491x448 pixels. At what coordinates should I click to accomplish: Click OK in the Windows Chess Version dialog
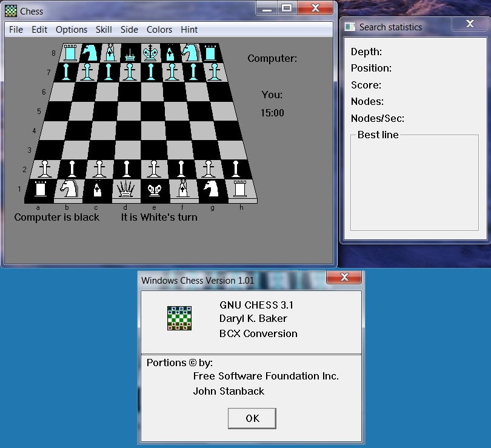[x=252, y=418]
